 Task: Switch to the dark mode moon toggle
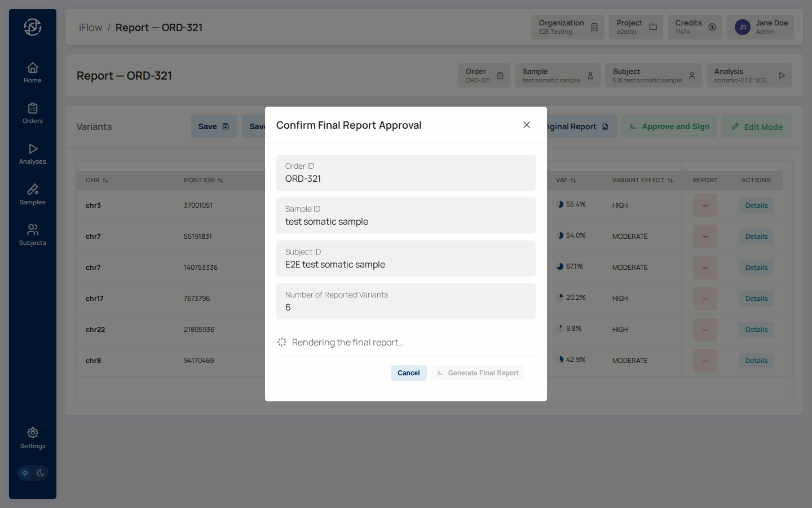pos(41,473)
